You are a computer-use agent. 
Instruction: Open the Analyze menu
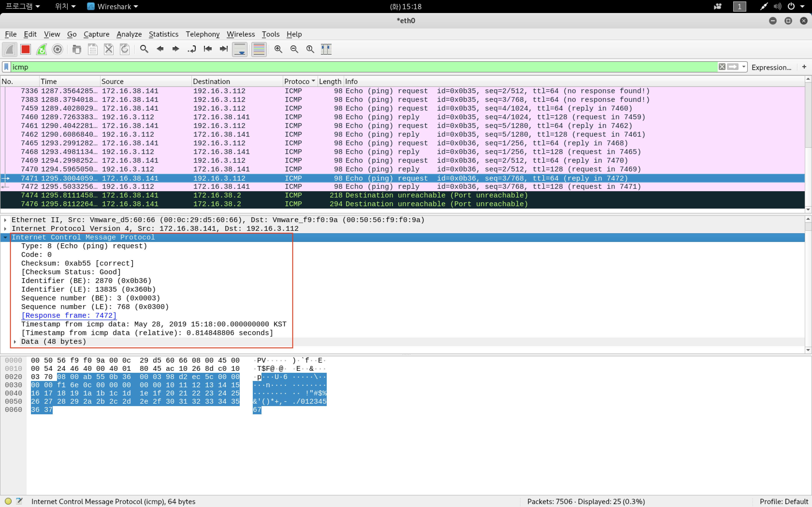click(129, 34)
